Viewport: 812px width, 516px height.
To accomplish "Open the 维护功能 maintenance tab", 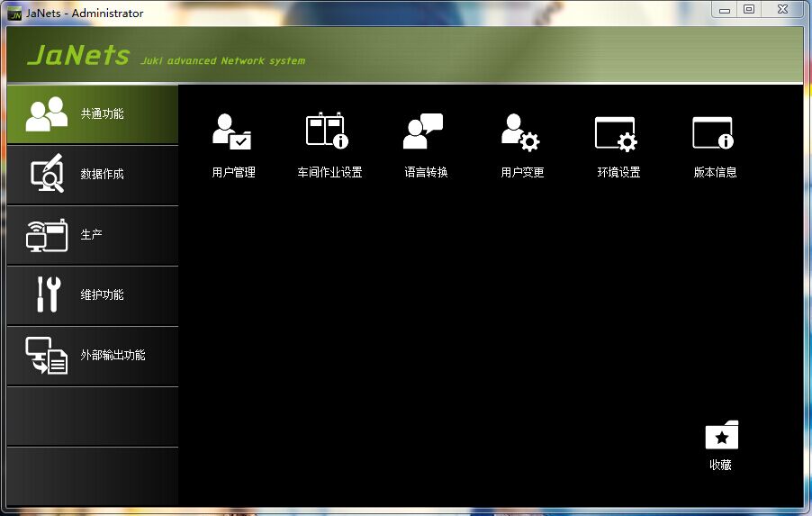I will 93,295.
